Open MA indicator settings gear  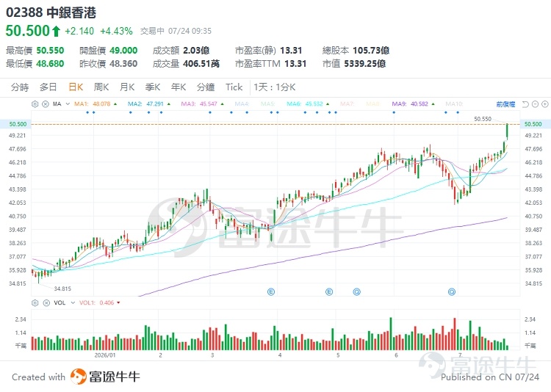click(35, 104)
